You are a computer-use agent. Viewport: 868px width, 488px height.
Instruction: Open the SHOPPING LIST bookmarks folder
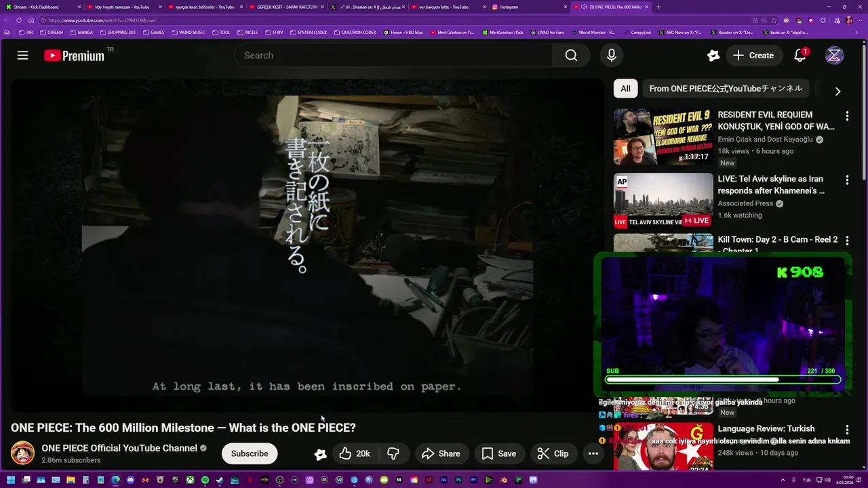coord(118,33)
